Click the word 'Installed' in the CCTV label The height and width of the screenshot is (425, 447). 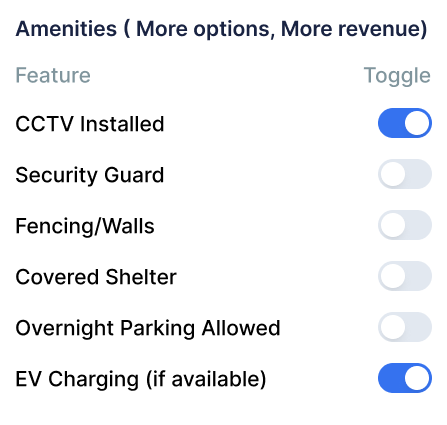[122, 124]
